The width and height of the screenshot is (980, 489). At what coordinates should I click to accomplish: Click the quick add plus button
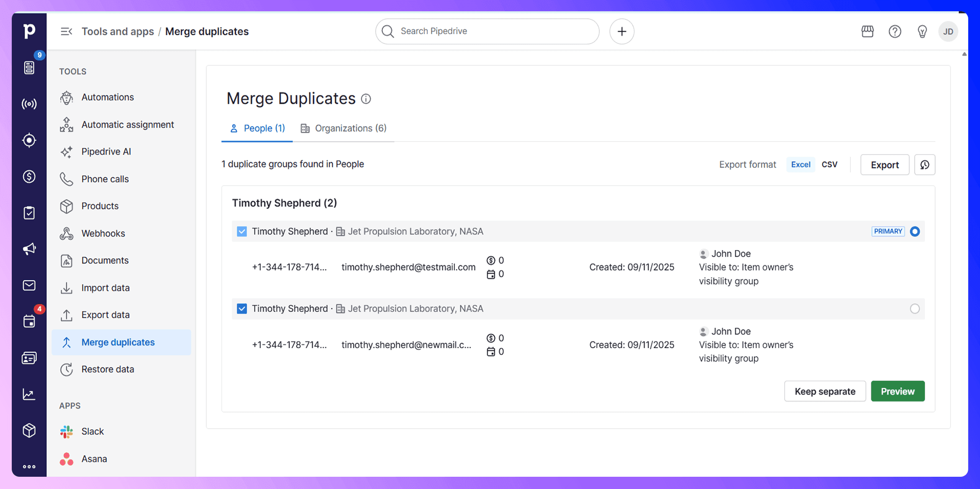622,32
